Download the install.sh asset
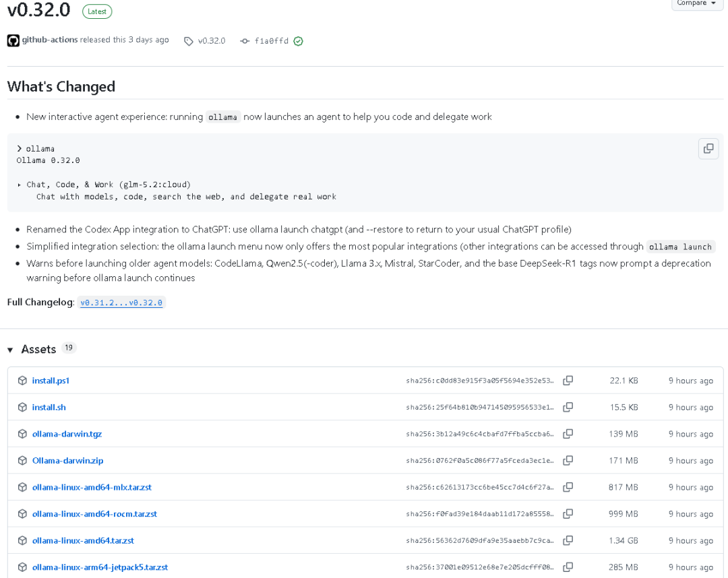 click(x=49, y=408)
